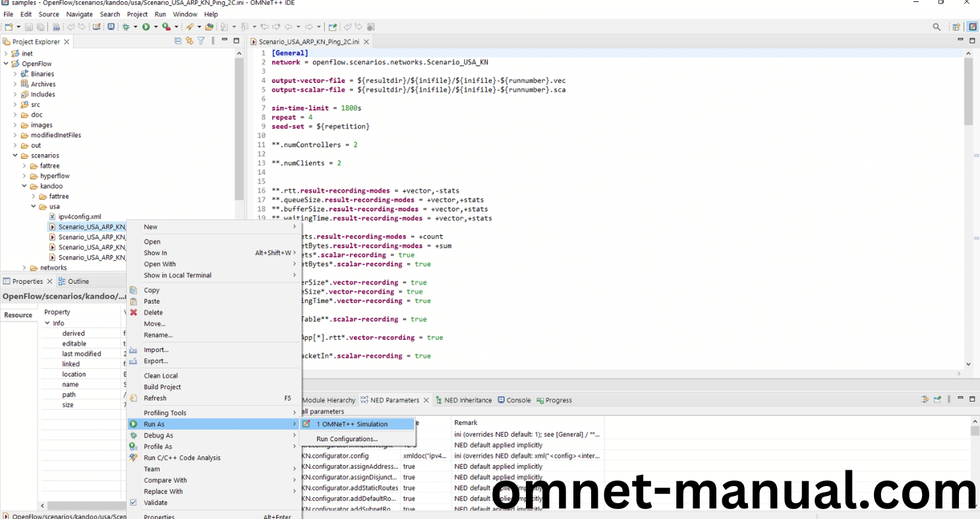Click the Search magnifier icon in toolbar

(937, 27)
